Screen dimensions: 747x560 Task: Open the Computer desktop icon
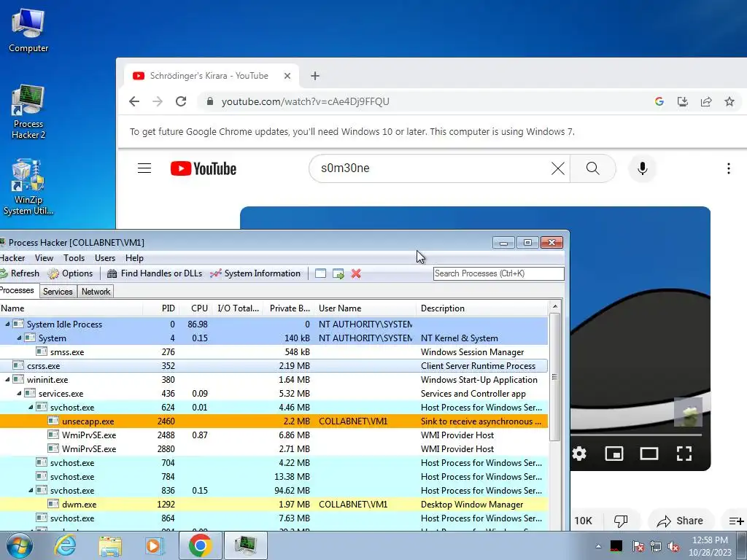28,31
